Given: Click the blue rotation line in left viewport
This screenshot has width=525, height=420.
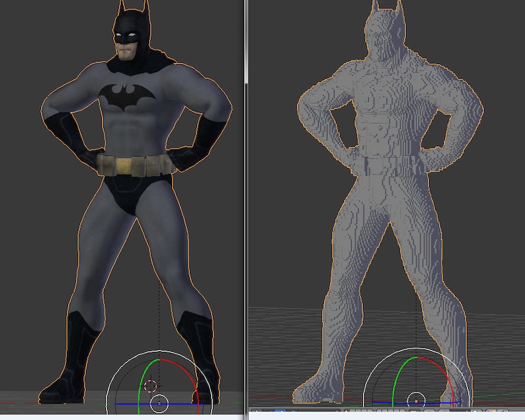Looking at the screenshot, I should coord(159,404).
